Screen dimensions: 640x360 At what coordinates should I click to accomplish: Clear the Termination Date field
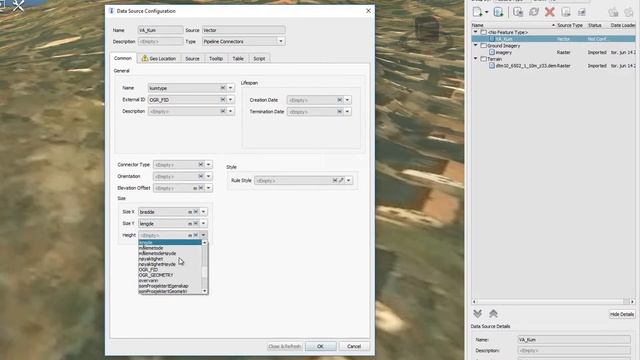(340, 111)
